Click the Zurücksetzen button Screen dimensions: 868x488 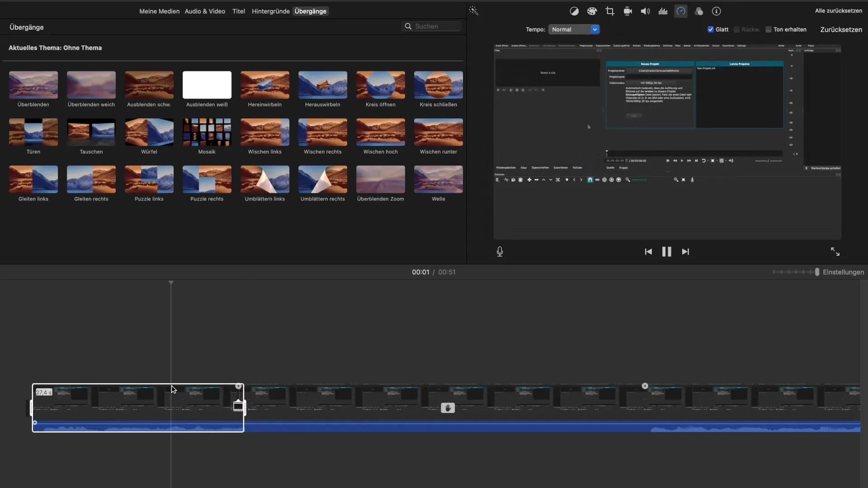click(x=841, y=29)
